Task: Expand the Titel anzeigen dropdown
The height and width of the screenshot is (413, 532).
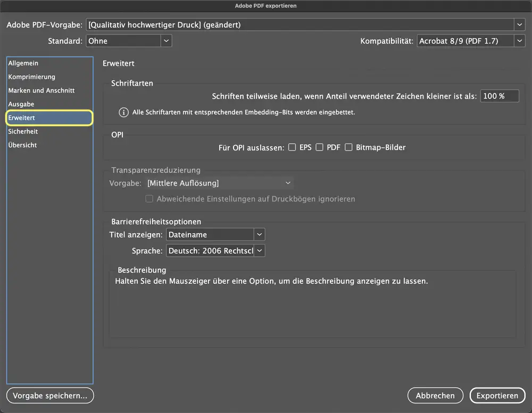Action: coord(215,234)
